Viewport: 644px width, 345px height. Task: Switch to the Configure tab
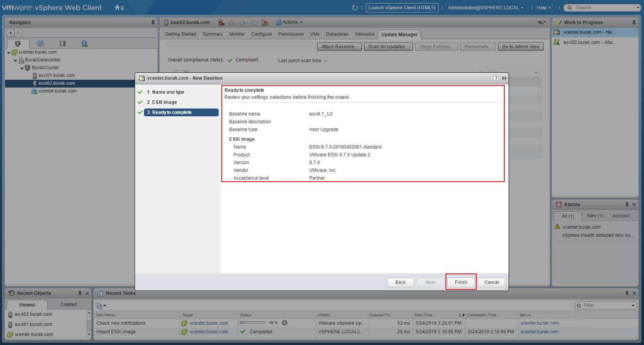pos(261,34)
